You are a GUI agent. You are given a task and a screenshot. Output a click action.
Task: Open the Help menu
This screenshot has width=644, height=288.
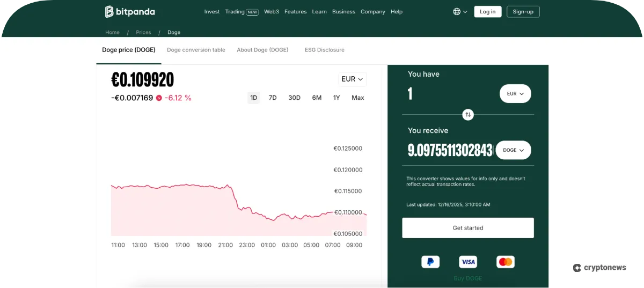click(x=397, y=12)
